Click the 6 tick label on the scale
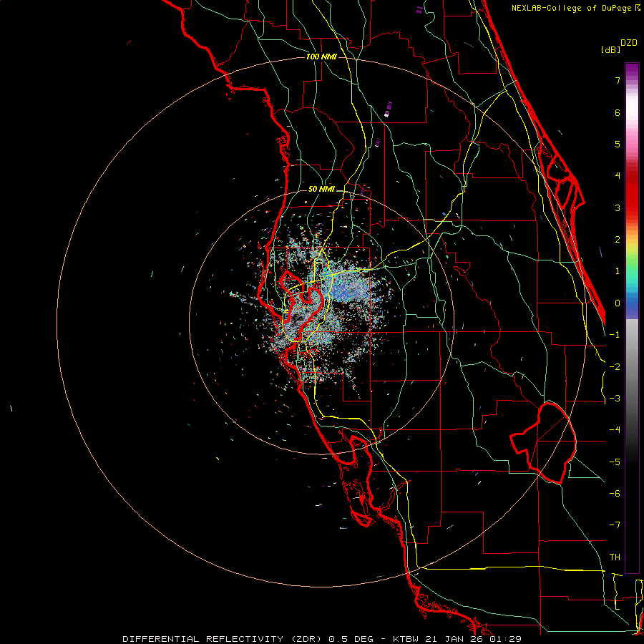The width and height of the screenshot is (644, 644). tap(618, 112)
